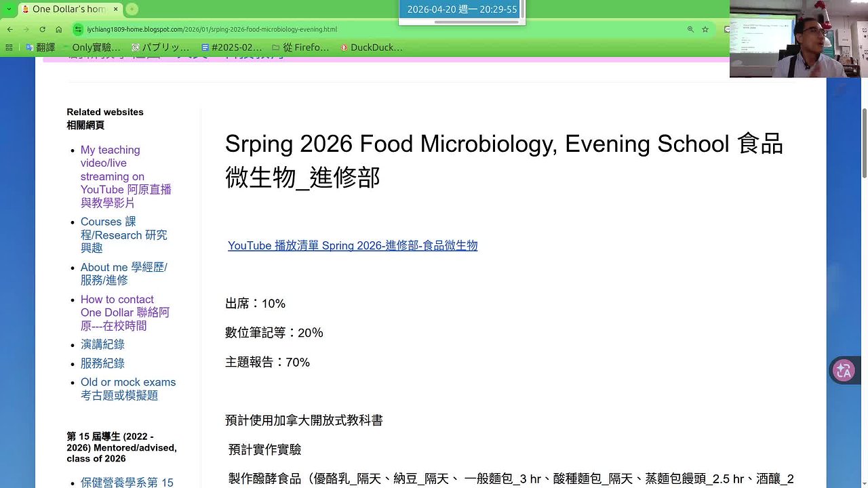Viewport: 868px width, 488px height.
Task: Reload the current blog page
Action: point(43,30)
